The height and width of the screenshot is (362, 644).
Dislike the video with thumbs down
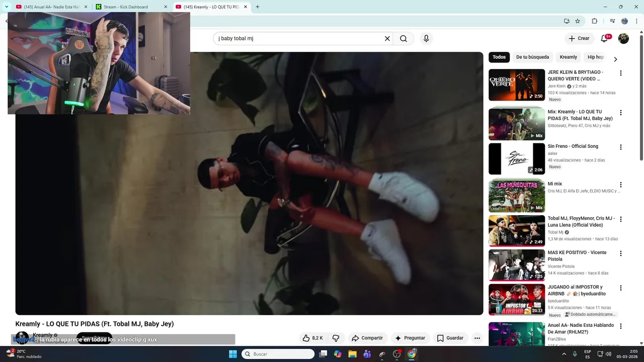click(336, 338)
